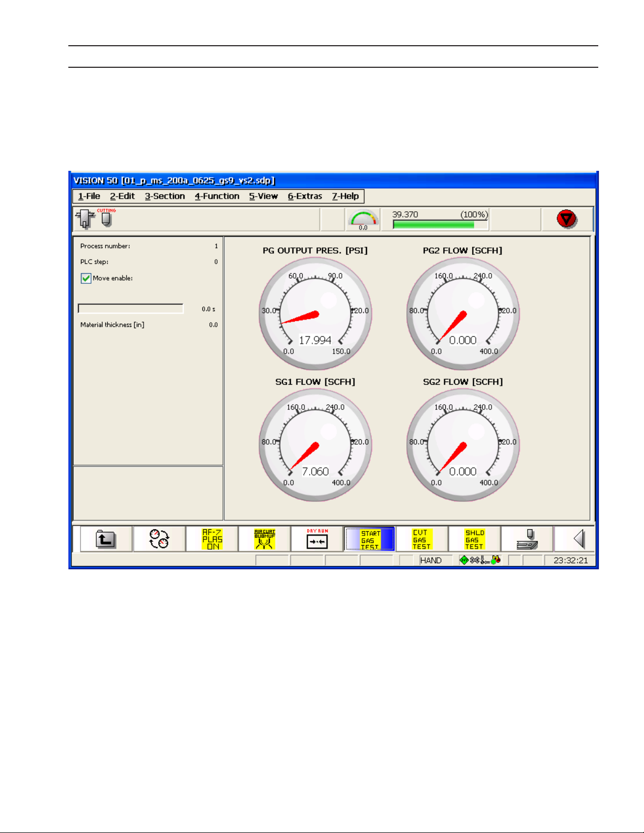Viewport: 644px width, 833px height.
Task: Open the 6-Extras menu
Action: pyautogui.click(x=305, y=196)
